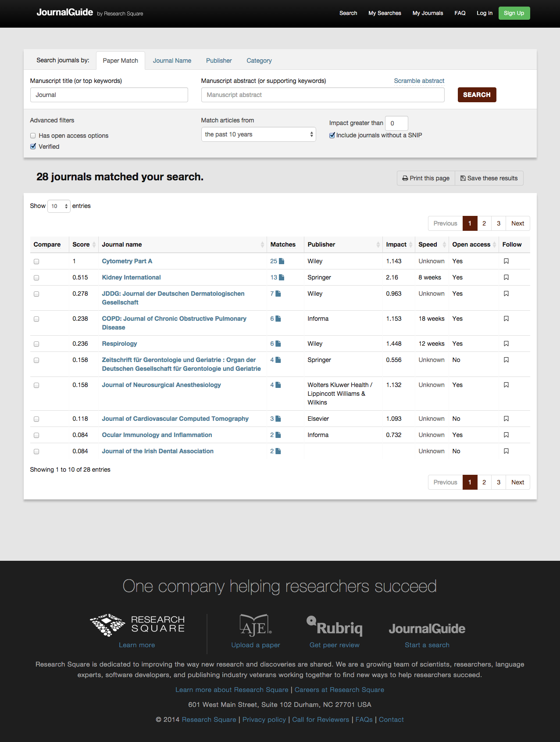Sort table by Publisher column
560x742 pixels.
click(x=343, y=244)
